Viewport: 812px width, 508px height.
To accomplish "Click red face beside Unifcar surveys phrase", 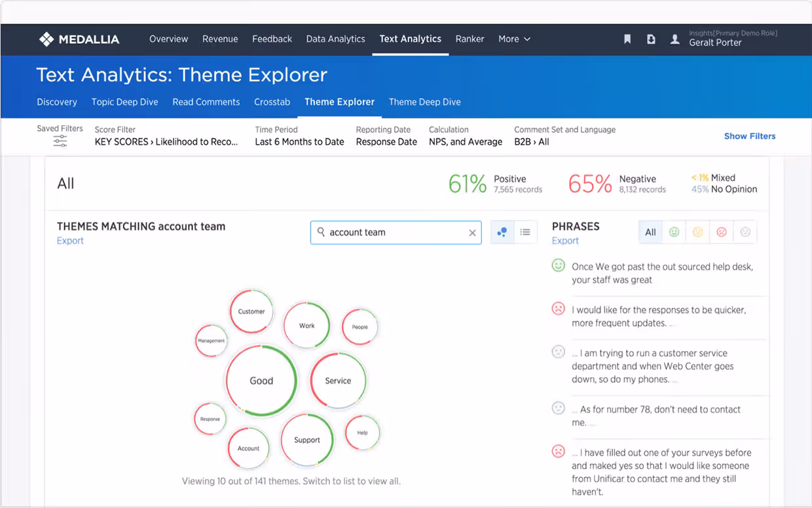I will tap(558, 451).
